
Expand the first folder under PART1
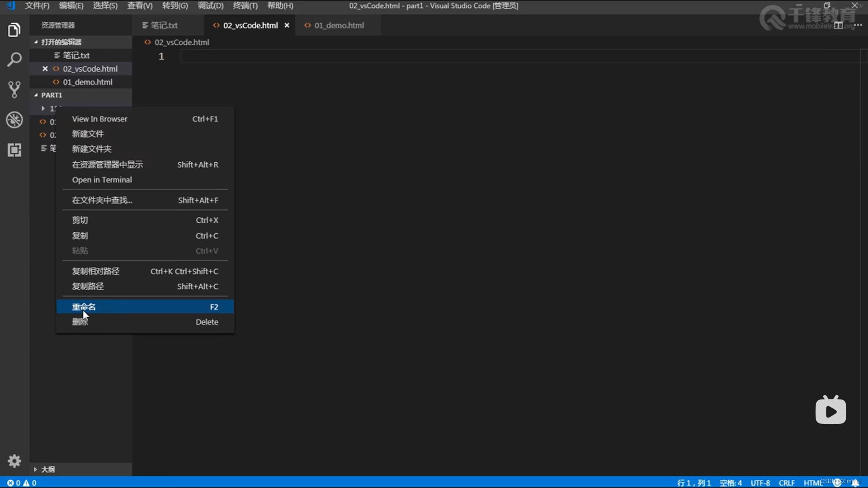[x=43, y=108]
